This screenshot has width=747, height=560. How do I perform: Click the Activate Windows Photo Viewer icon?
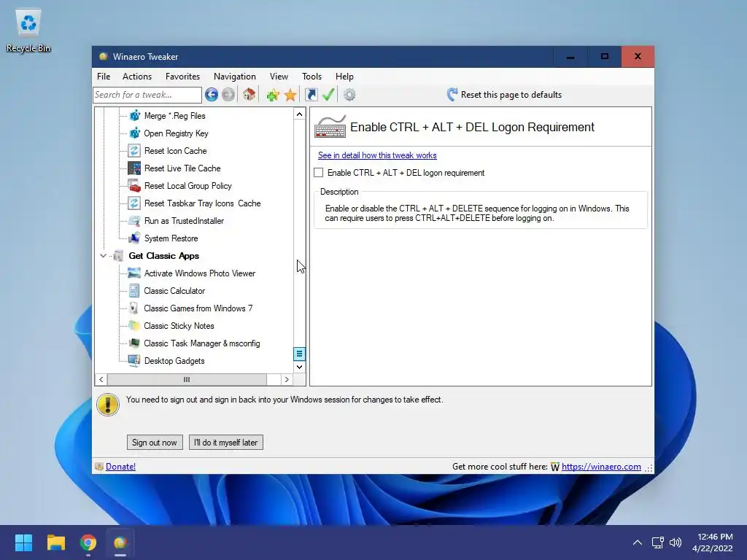coord(134,273)
